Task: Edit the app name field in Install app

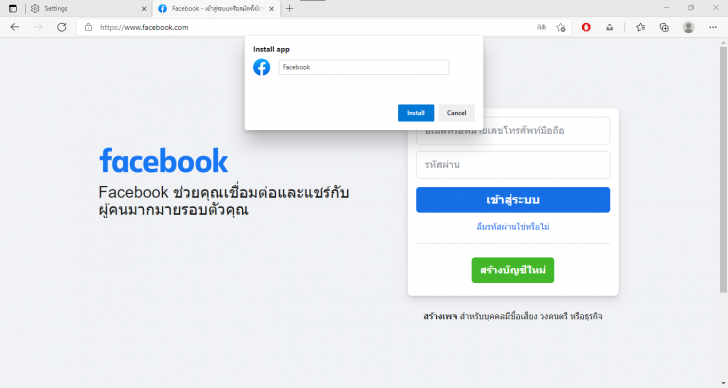Action: (364, 67)
